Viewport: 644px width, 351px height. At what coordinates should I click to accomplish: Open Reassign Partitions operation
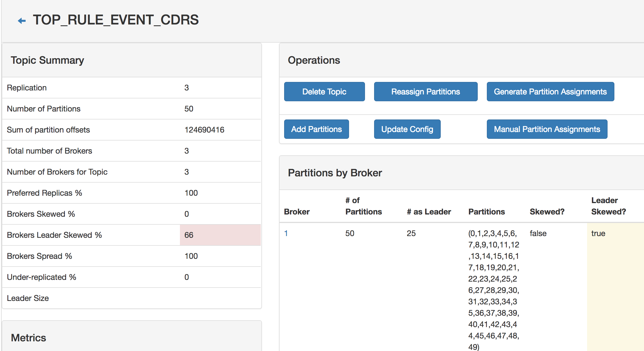click(425, 92)
